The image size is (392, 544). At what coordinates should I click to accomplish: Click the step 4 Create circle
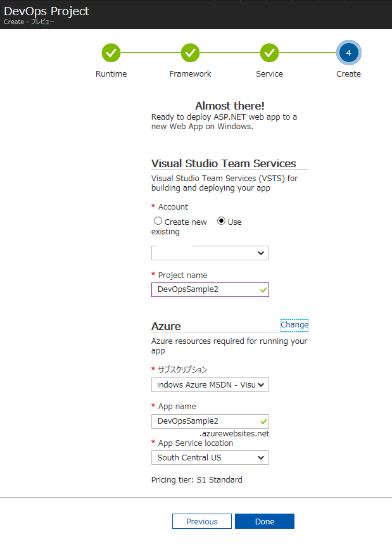(x=349, y=53)
